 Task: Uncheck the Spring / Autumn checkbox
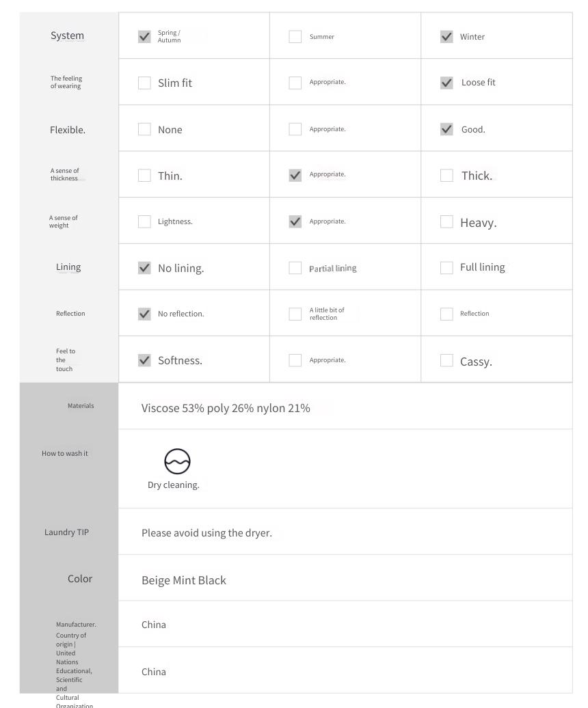[144, 37]
